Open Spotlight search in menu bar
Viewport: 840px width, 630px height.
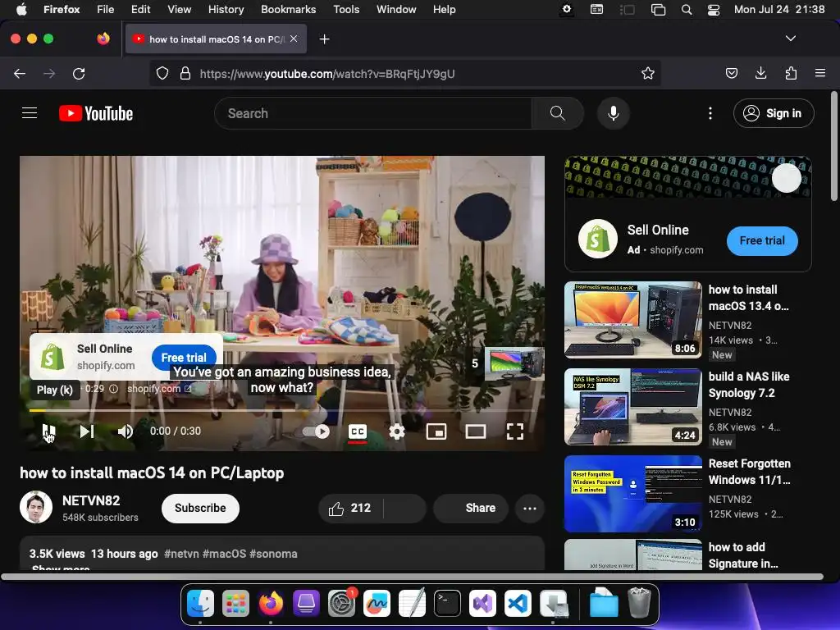click(687, 9)
